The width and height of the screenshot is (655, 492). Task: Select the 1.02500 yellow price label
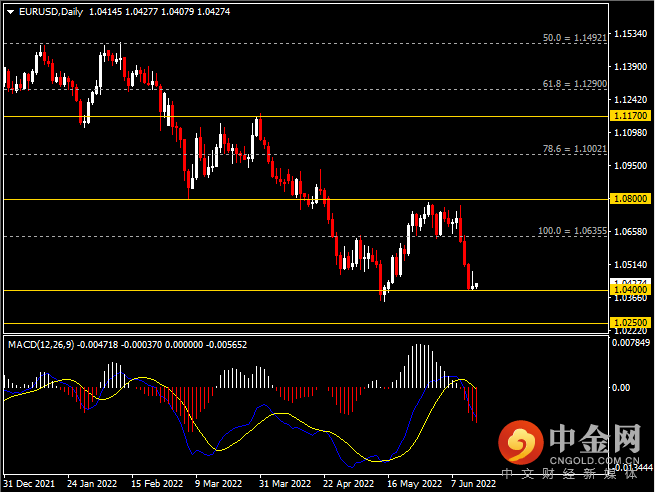pyautogui.click(x=630, y=322)
